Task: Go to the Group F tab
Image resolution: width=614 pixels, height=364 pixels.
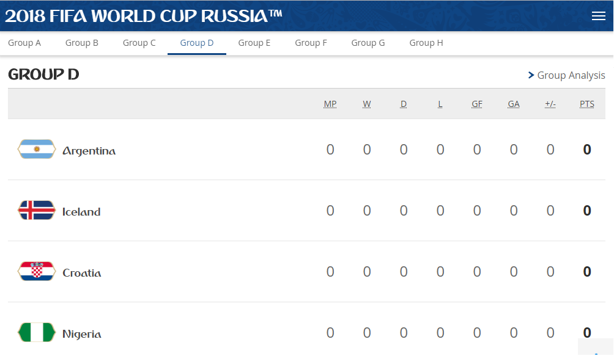Action: click(x=311, y=43)
